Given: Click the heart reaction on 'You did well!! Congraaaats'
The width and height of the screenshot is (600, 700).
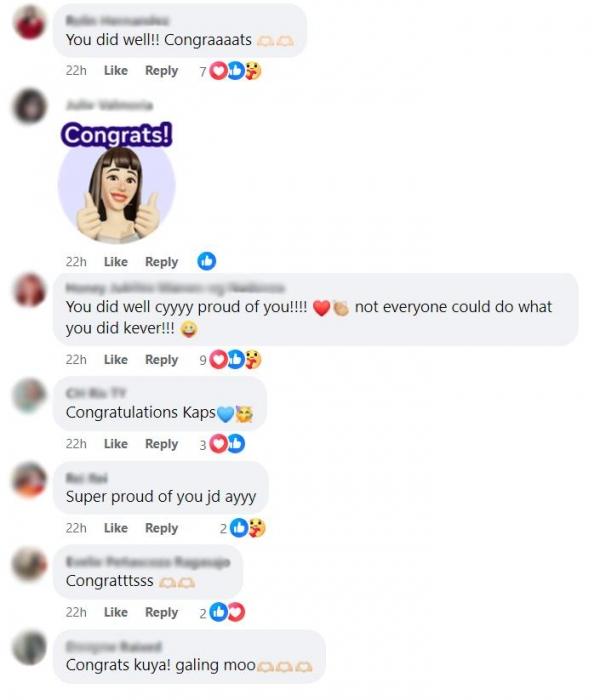Looking at the screenshot, I should 218,71.
